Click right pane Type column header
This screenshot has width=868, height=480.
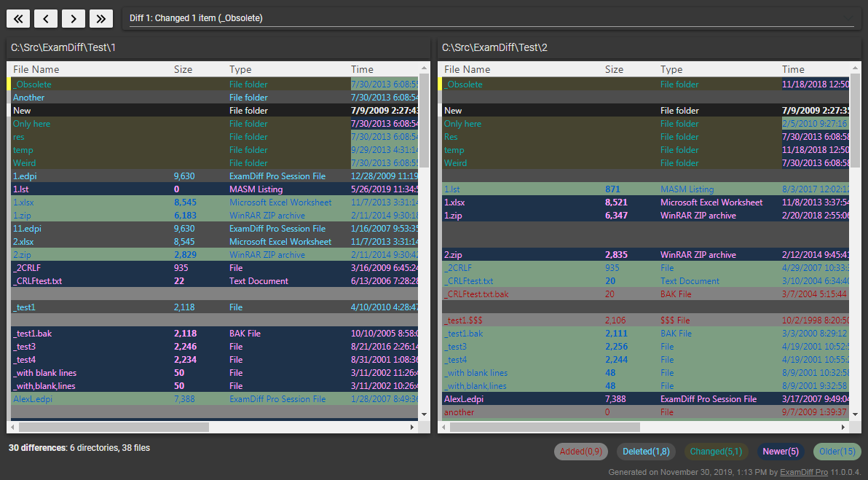click(x=671, y=69)
